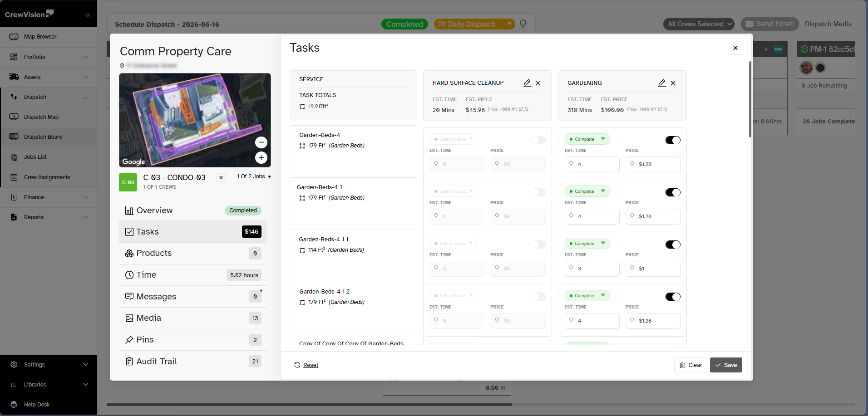
Task: Open Complete status dropdown for Garden-Beds-4
Action: [x=587, y=139]
